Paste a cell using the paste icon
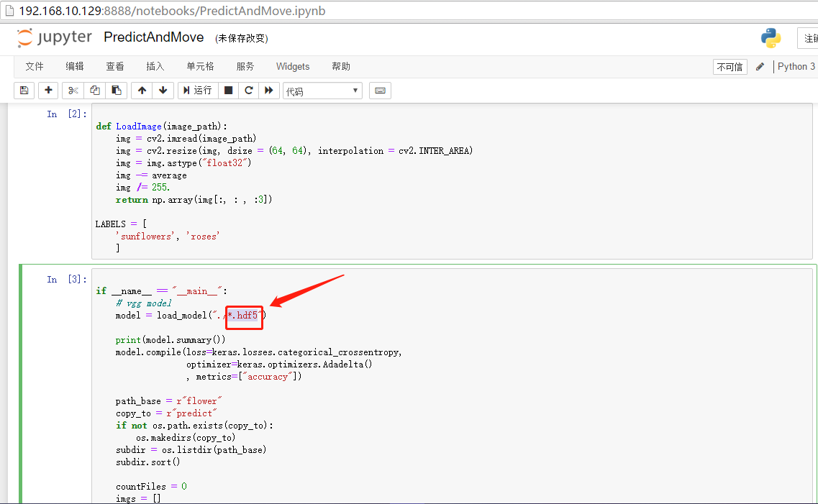The height and width of the screenshot is (504, 818). pos(116,90)
